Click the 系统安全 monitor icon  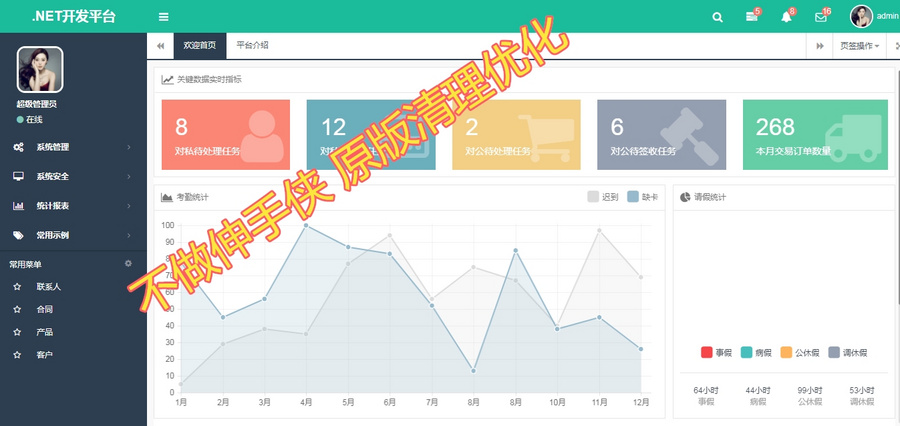18,176
